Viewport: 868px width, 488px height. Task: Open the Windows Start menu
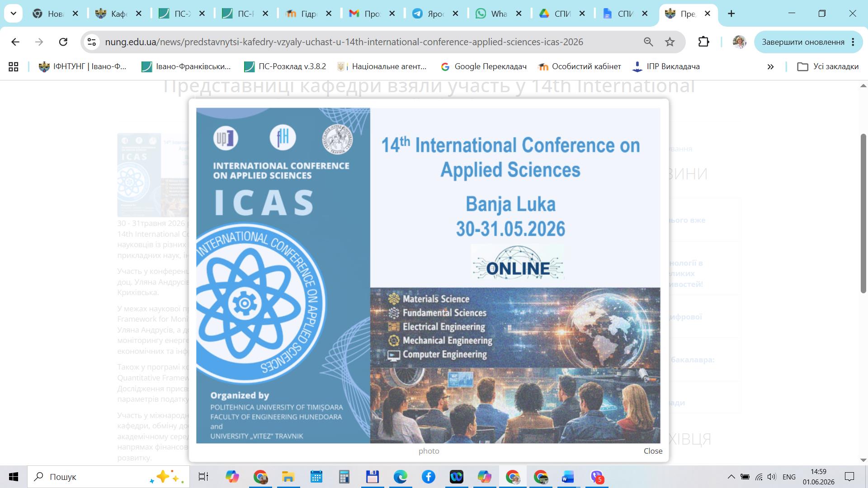(14, 477)
